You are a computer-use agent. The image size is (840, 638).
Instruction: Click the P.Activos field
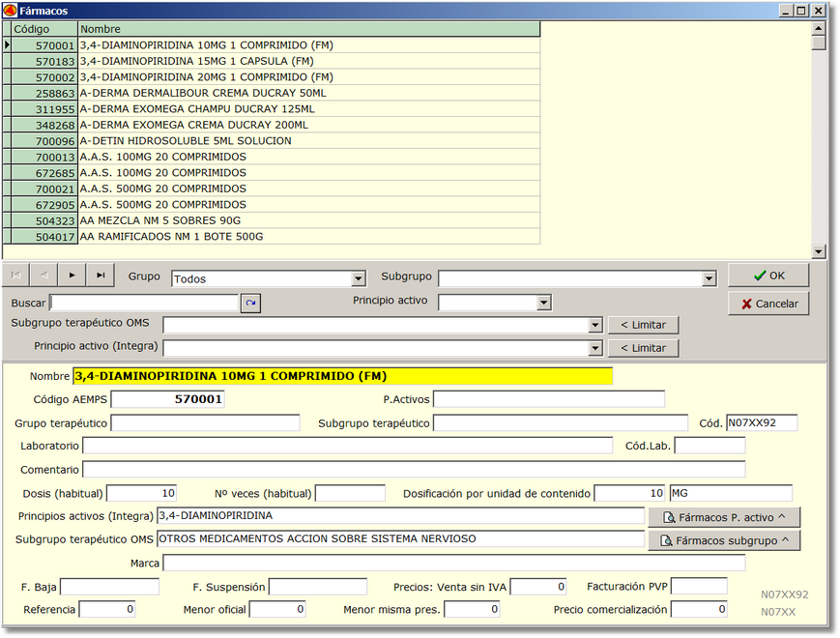coord(549,399)
